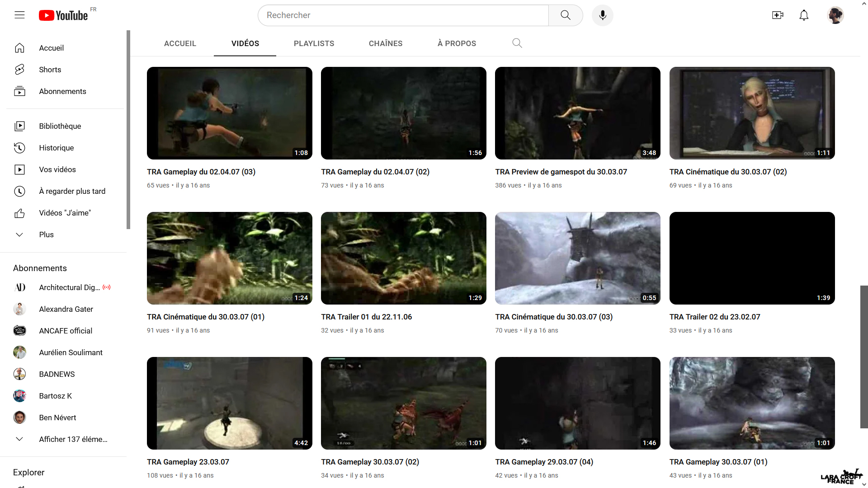Open the create video icon
868x488 pixels.
coord(778,15)
